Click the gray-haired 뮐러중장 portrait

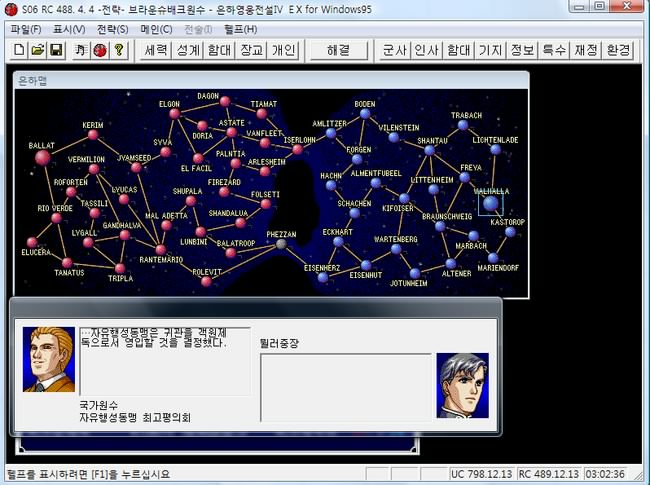pyautogui.click(x=463, y=385)
